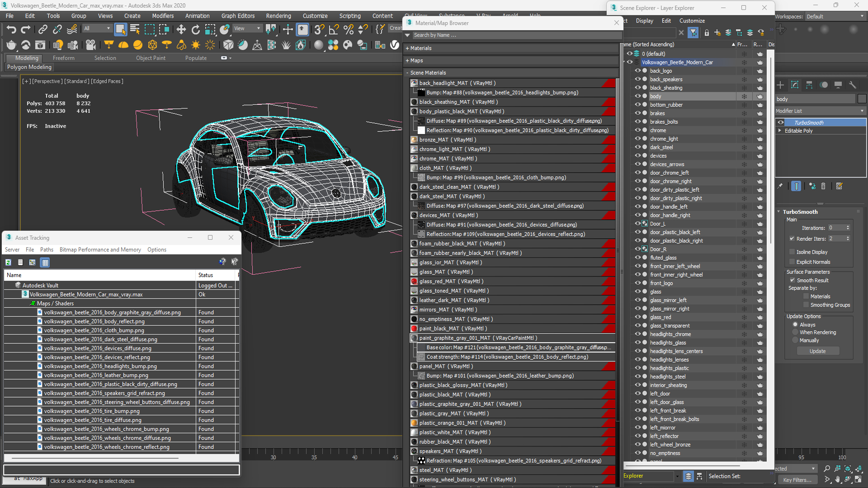Viewport: 868px width, 488px height.
Task: Open Bitmap Performance and Memory menu
Action: [100, 249]
